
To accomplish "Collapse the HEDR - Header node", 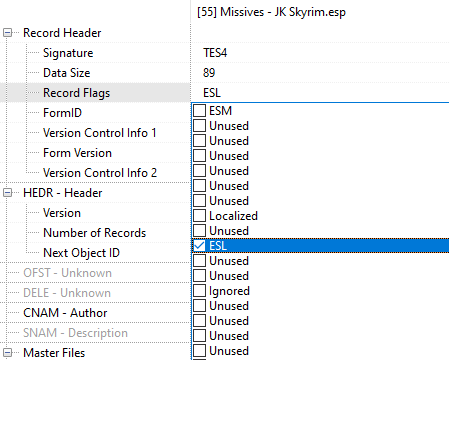I will [x=7, y=193].
